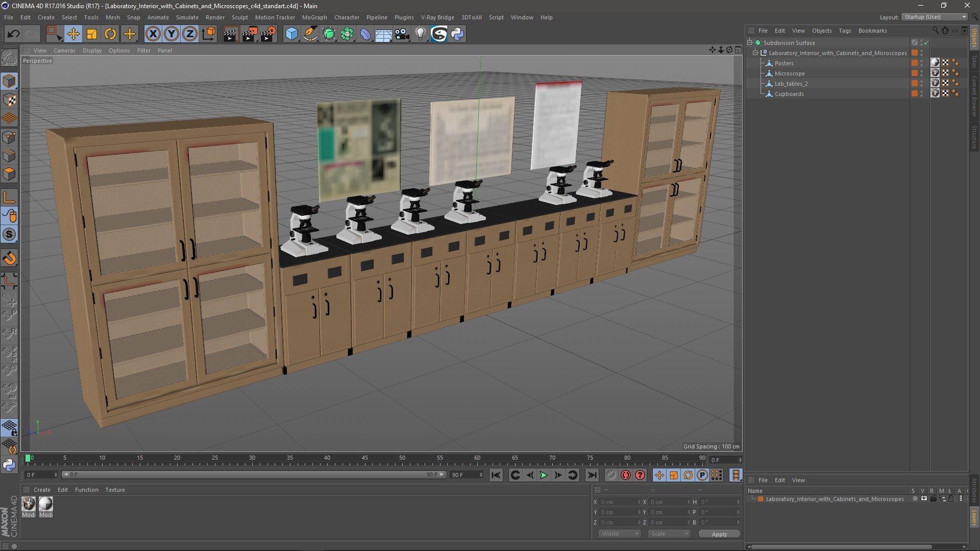980x551 pixels.
Task: Enable the Snap S icon
Action: 9,235
